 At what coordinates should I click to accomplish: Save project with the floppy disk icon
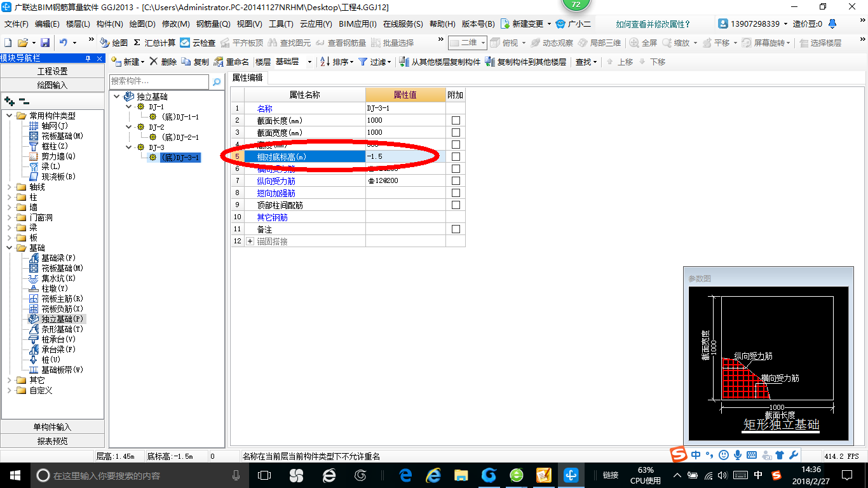[x=45, y=43]
